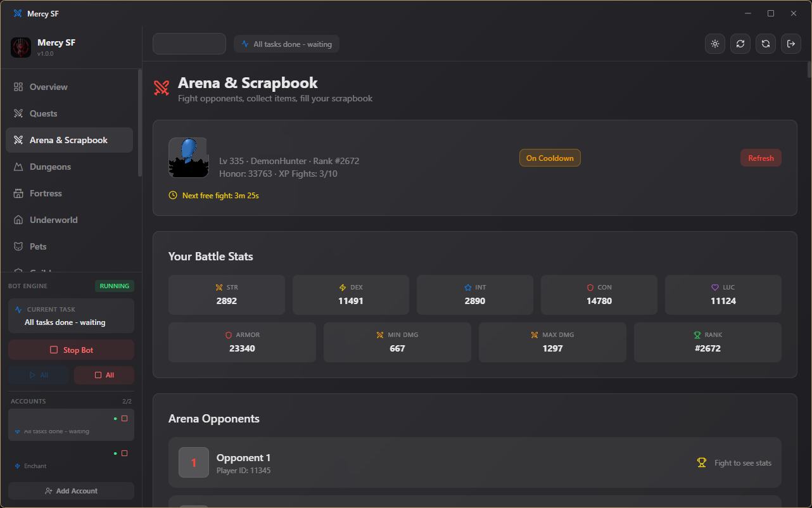The width and height of the screenshot is (812, 508).
Task: Click the activity pulse icon beside Current Task
Action: 18,310
